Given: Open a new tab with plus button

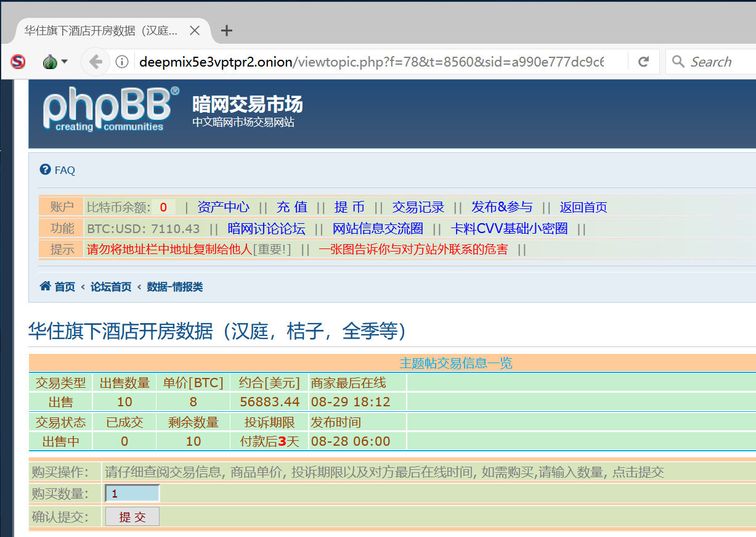Looking at the screenshot, I should click(x=227, y=30).
